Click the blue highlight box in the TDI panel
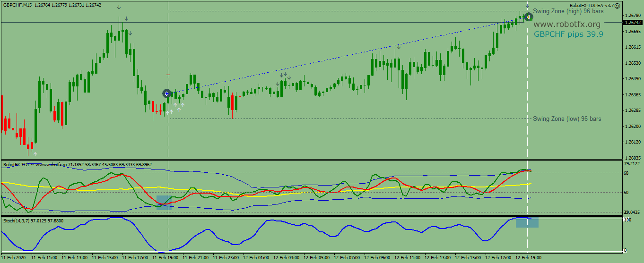This screenshot has height=263, width=644. 164,202
